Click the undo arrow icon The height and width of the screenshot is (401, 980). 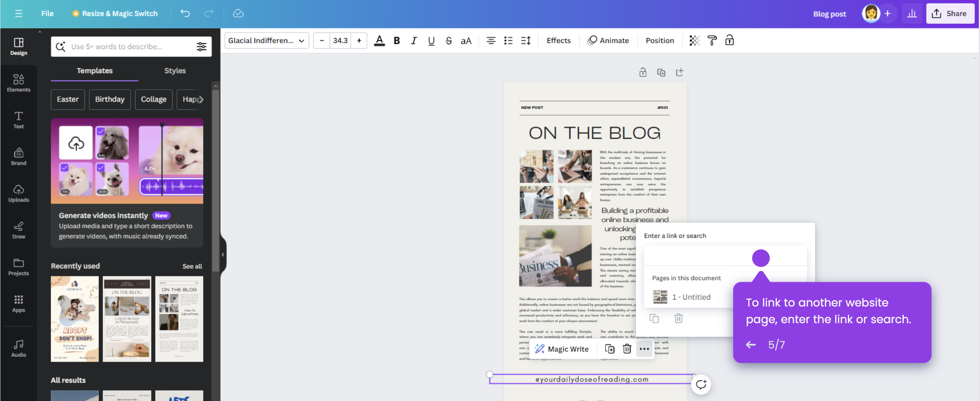click(x=184, y=13)
